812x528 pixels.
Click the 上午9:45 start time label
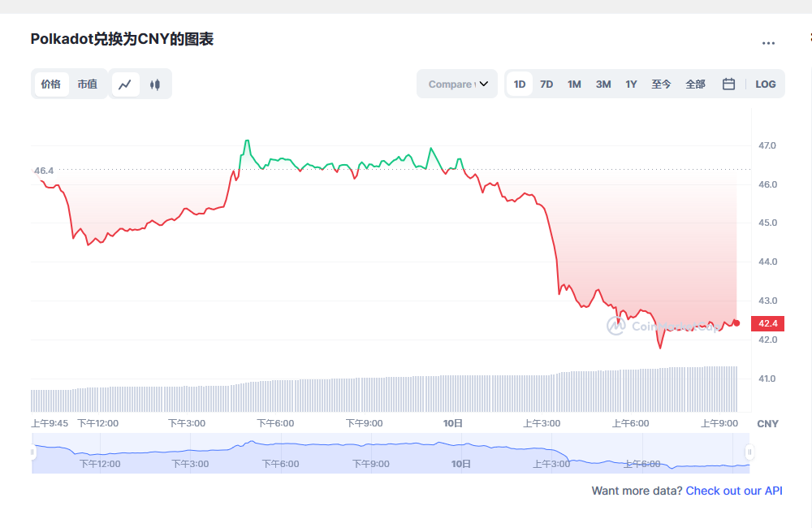click(50, 423)
